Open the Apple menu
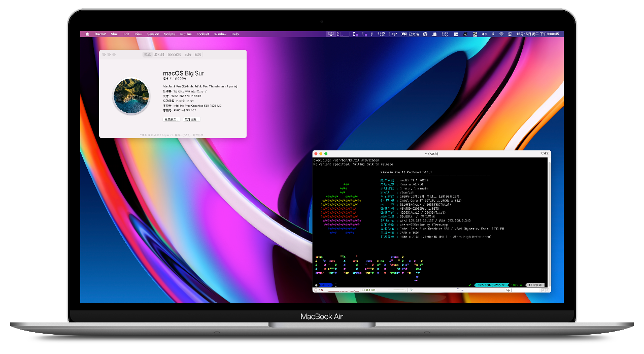644x354 pixels. click(87, 34)
